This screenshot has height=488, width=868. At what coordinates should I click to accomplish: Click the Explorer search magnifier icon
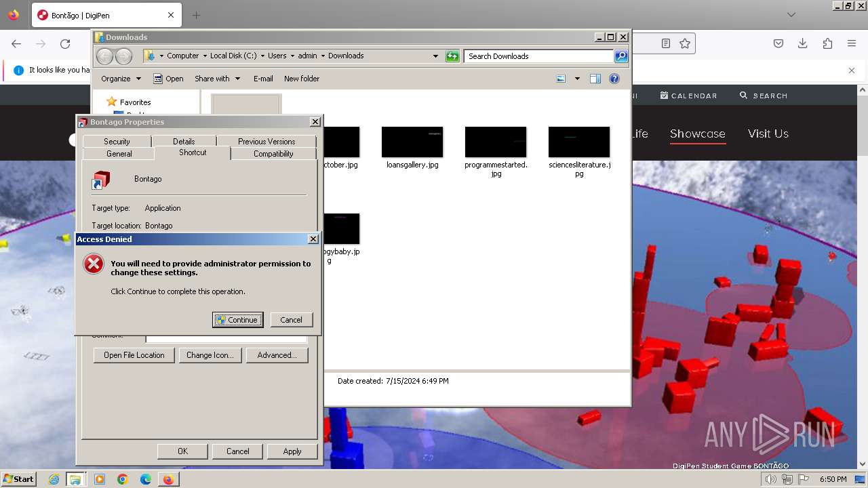pyautogui.click(x=621, y=56)
